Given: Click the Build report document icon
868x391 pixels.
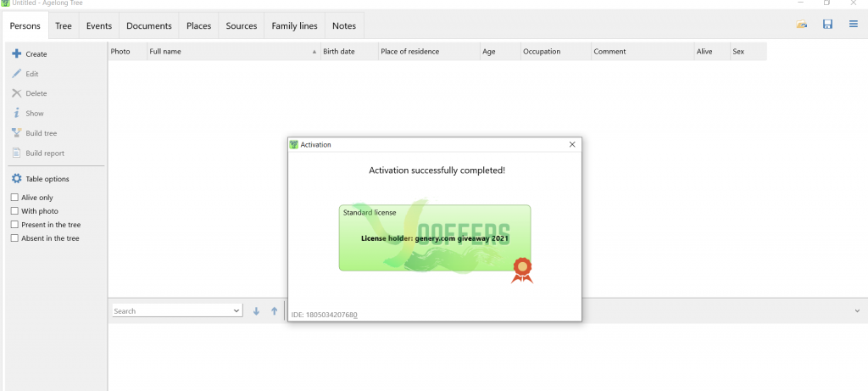Looking at the screenshot, I should pos(17,153).
